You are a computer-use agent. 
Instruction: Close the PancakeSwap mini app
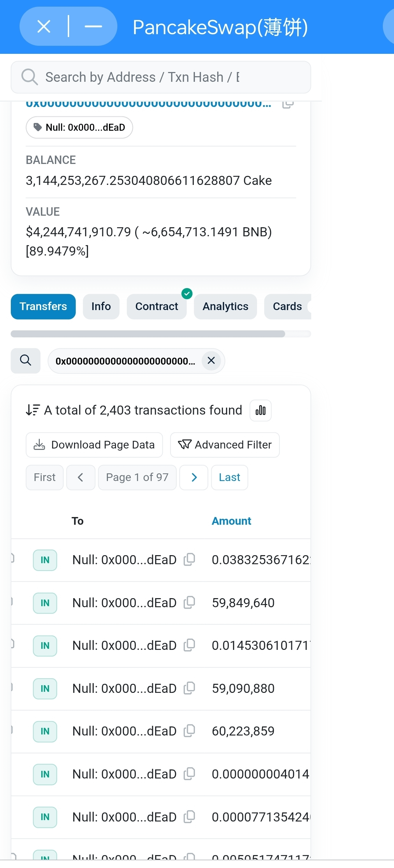tap(44, 27)
